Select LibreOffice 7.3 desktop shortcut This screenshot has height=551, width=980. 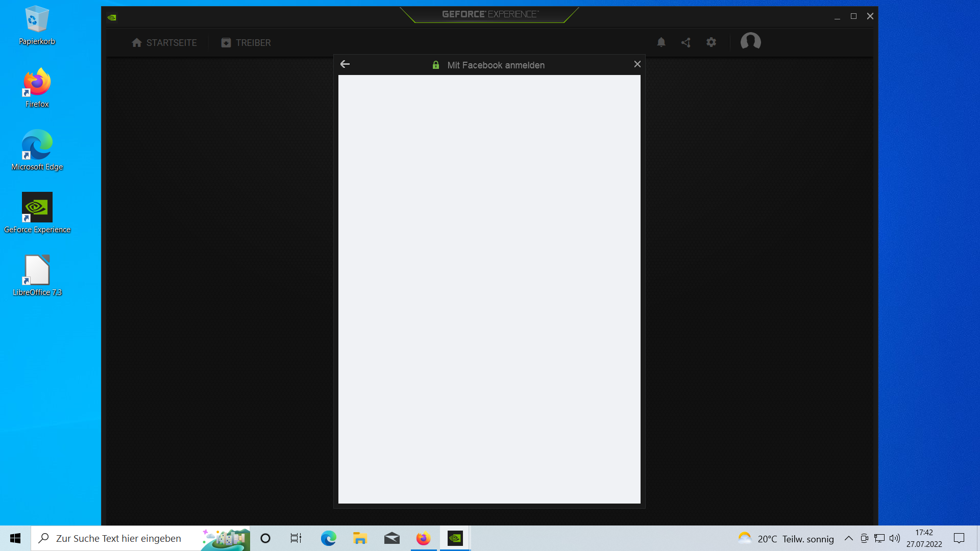[x=37, y=275]
